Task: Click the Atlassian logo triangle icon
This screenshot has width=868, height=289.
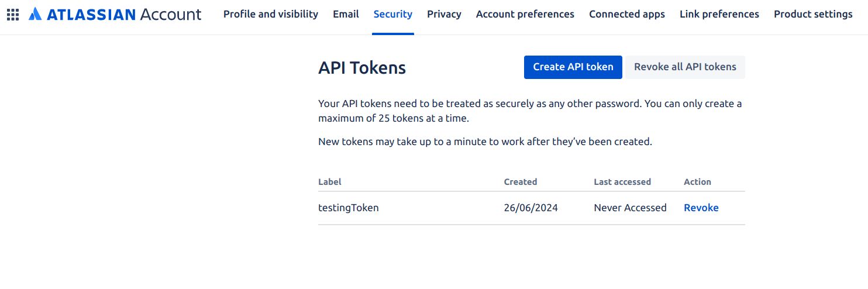Action: (x=35, y=15)
